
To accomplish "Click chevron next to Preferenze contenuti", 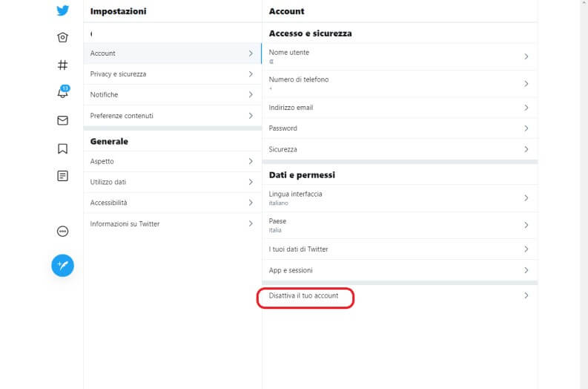I will [251, 116].
